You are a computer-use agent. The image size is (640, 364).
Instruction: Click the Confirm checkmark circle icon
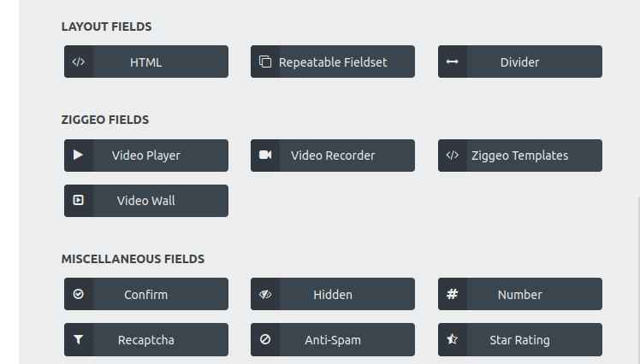pos(79,294)
